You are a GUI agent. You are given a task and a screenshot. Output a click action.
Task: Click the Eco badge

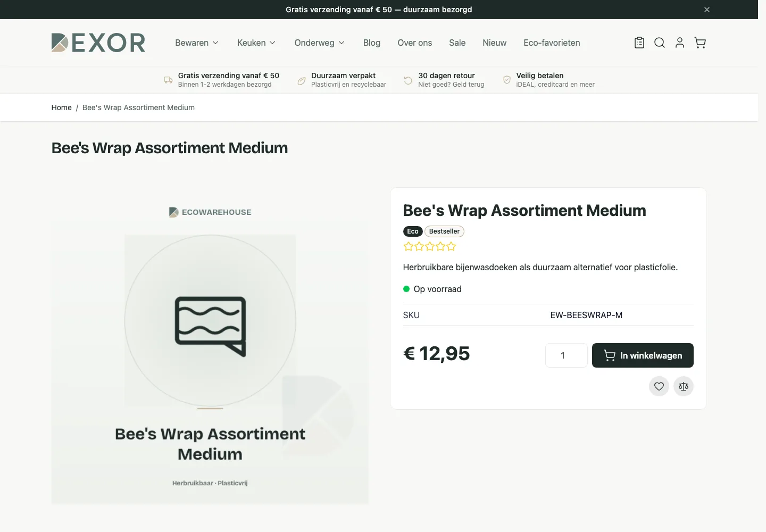coord(413,231)
